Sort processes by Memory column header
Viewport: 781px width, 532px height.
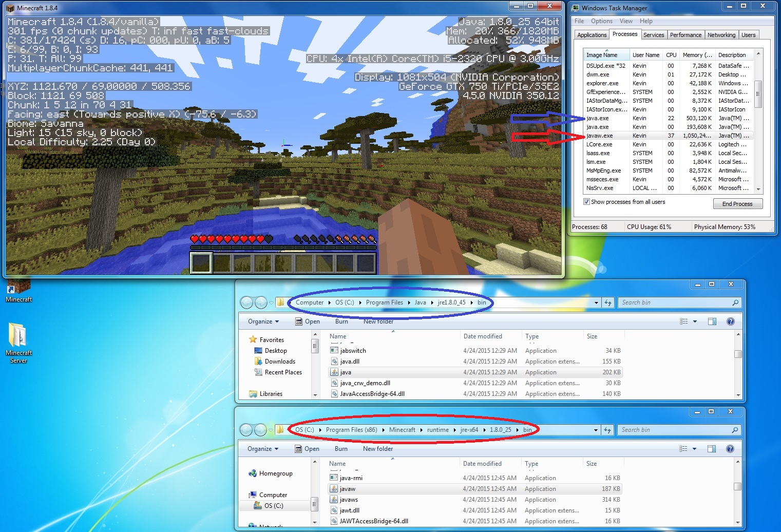pos(697,55)
